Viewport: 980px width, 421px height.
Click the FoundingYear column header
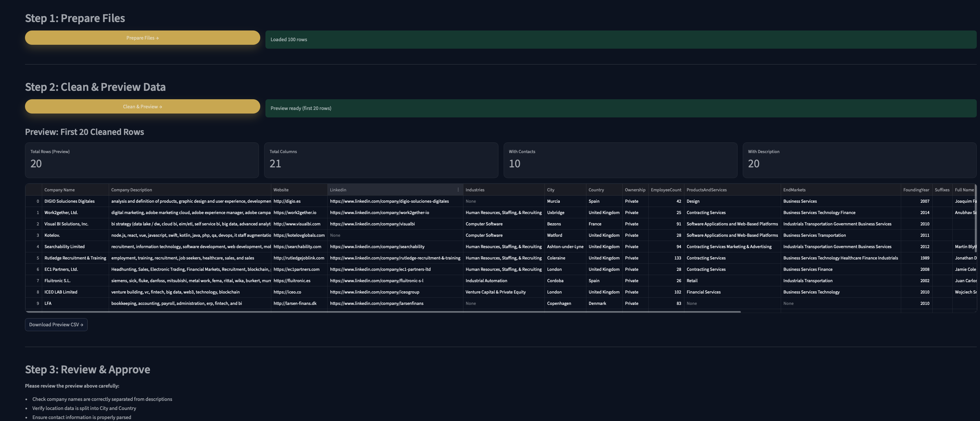click(916, 189)
